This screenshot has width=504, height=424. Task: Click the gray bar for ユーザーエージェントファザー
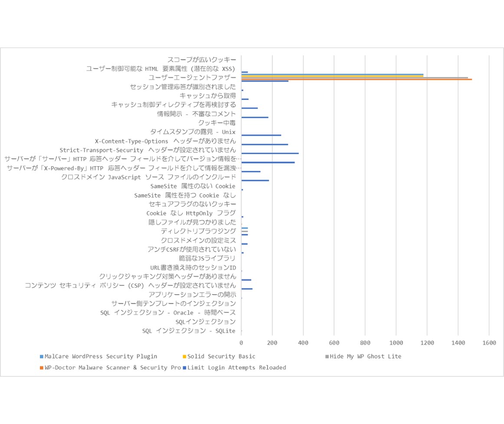pyautogui.click(x=355, y=78)
